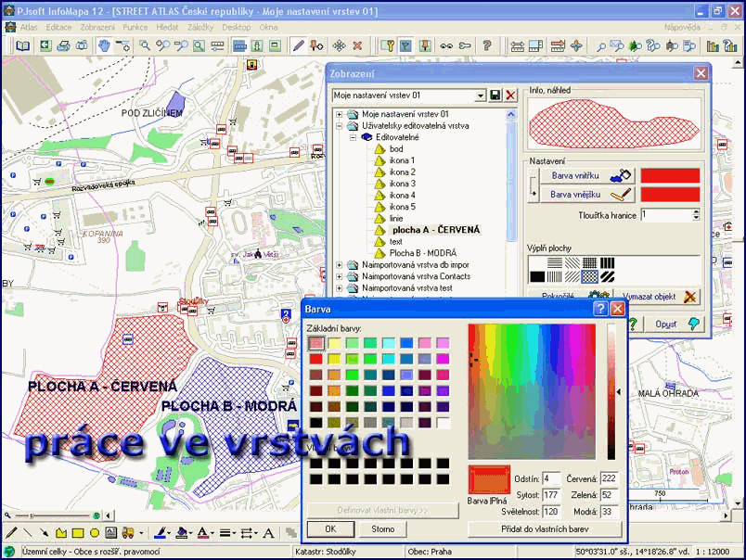
Task: Select the horizontal lines fill pattern
Action: point(554,262)
